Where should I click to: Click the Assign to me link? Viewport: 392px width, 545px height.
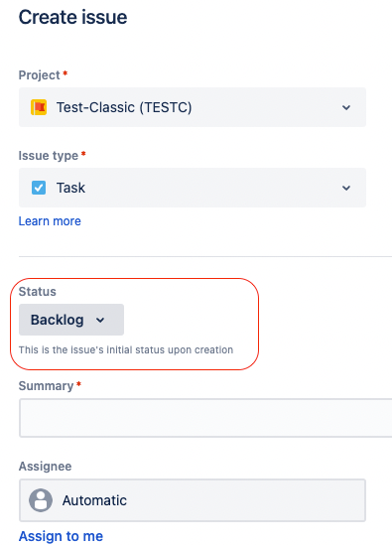[x=61, y=536]
